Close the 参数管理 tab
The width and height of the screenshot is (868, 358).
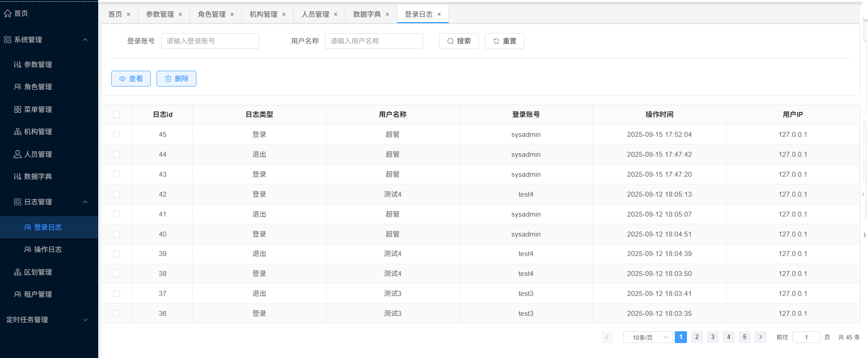(180, 15)
